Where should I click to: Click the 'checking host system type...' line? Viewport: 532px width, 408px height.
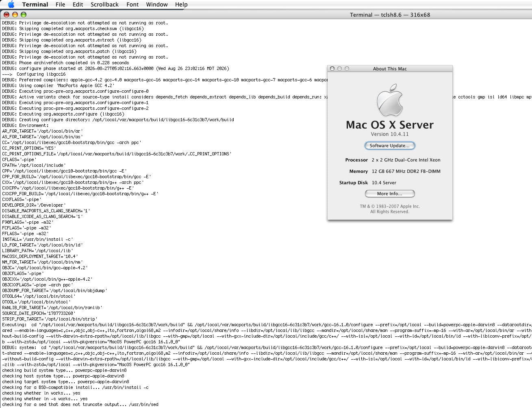(x=63, y=376)
